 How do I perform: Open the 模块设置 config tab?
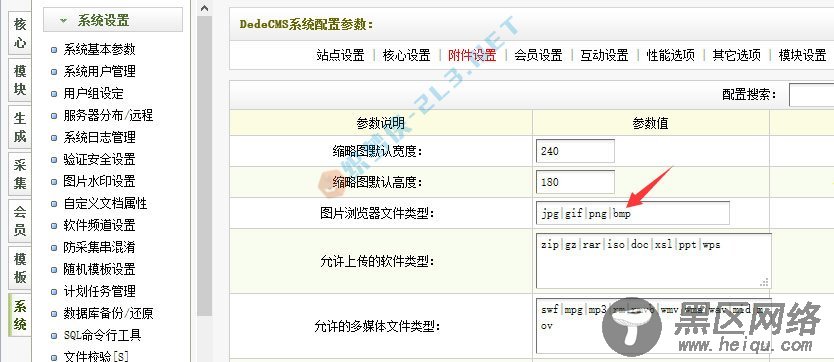(803, 55)
